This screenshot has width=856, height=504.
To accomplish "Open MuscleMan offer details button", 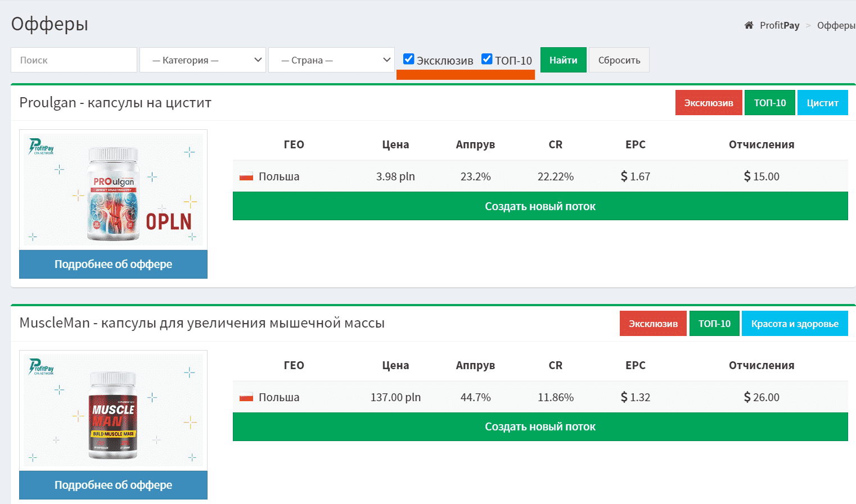I will [113, 485].
